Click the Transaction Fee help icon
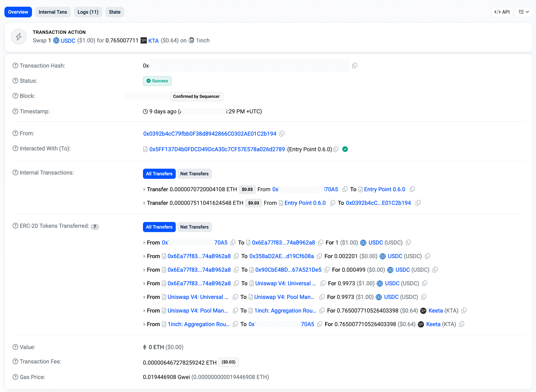Screen dimensions: 536x392 pos(15,361)
